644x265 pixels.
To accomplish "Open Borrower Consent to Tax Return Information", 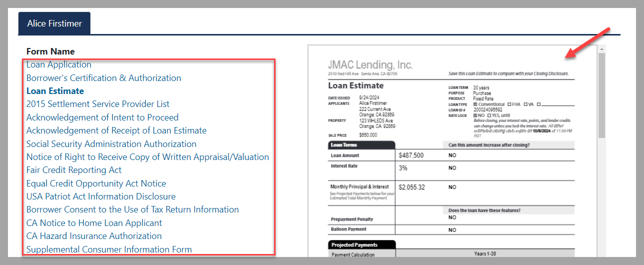I will pos(133,209).
